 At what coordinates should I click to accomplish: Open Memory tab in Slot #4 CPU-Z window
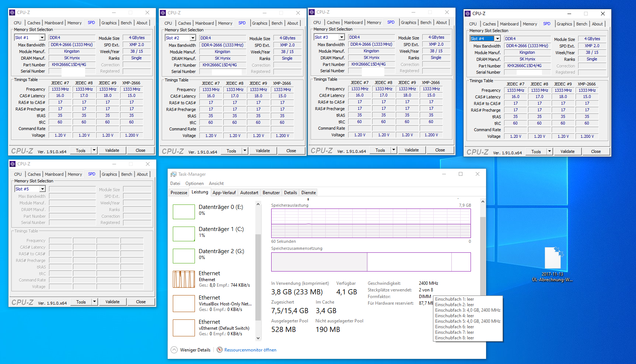(x=530, y=24)
